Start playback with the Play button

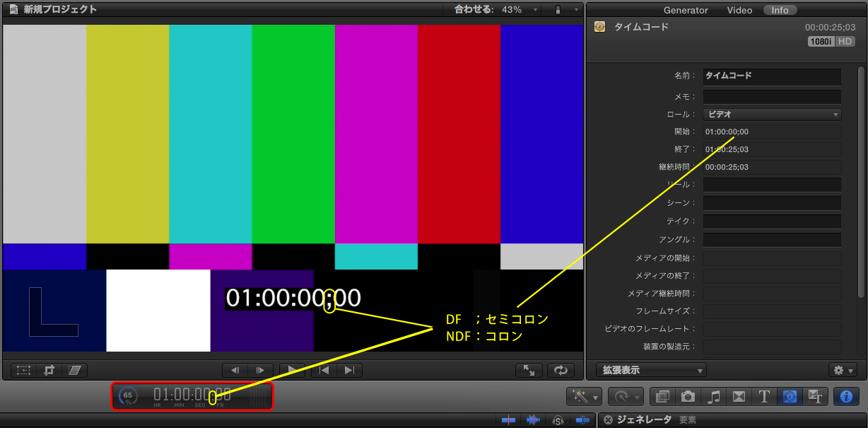point(292,370)
